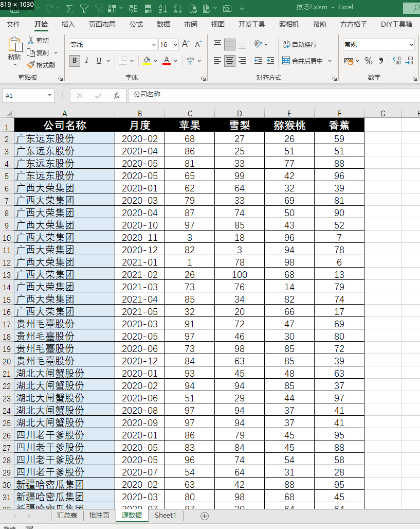
Task: Click the Format Painter brush icon
Action: [31, 65]
